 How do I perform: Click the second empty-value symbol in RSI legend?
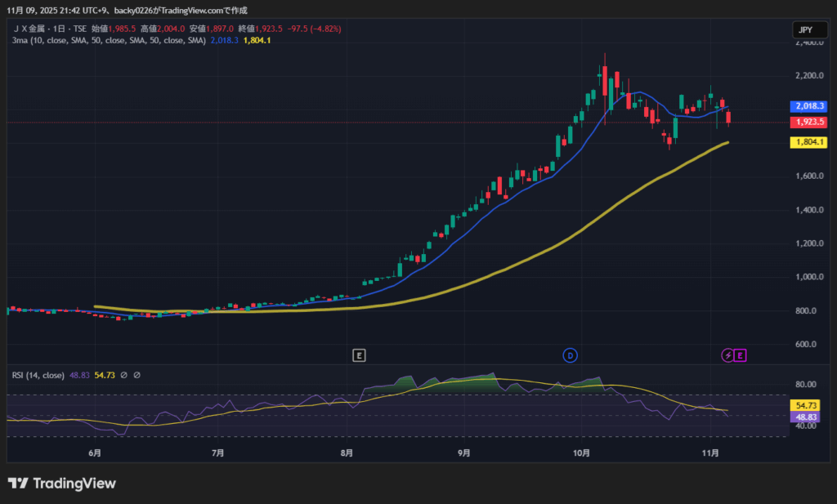137,376
